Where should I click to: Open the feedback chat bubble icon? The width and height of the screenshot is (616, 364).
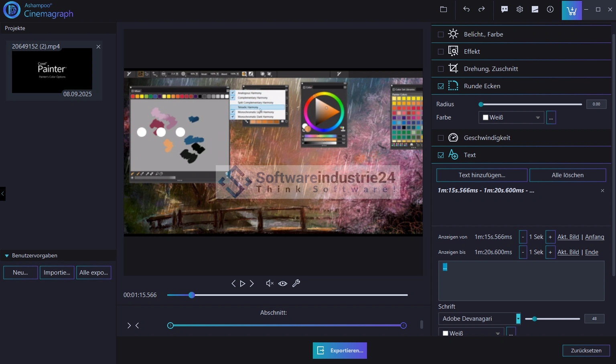point(505,9)
